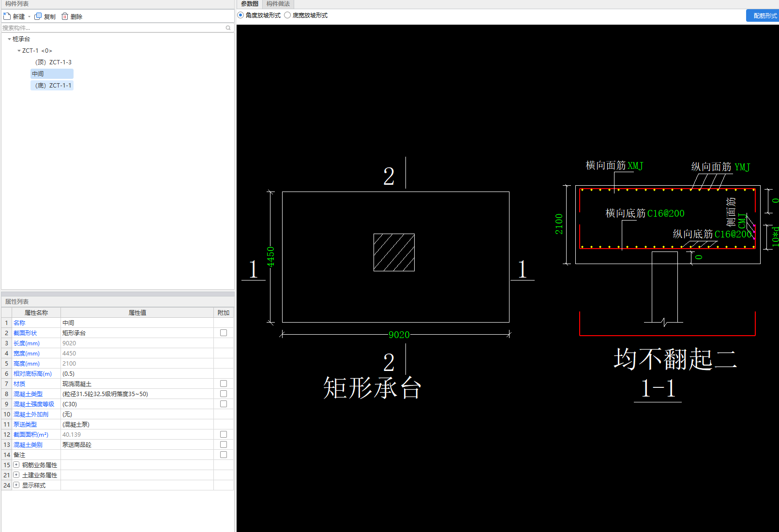779x532 pixels.
Task: Click the 配筋形式 button
Action: coord(763,16)
